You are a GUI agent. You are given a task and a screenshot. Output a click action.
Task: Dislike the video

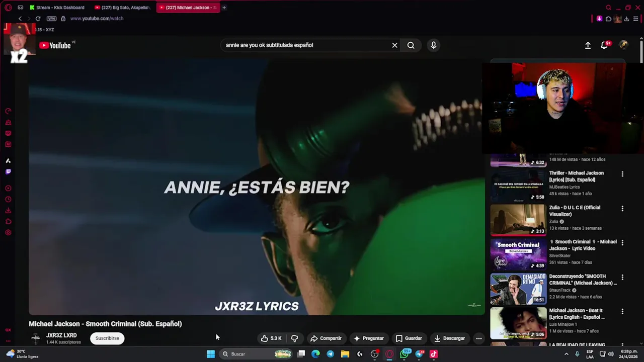(294, 338)
